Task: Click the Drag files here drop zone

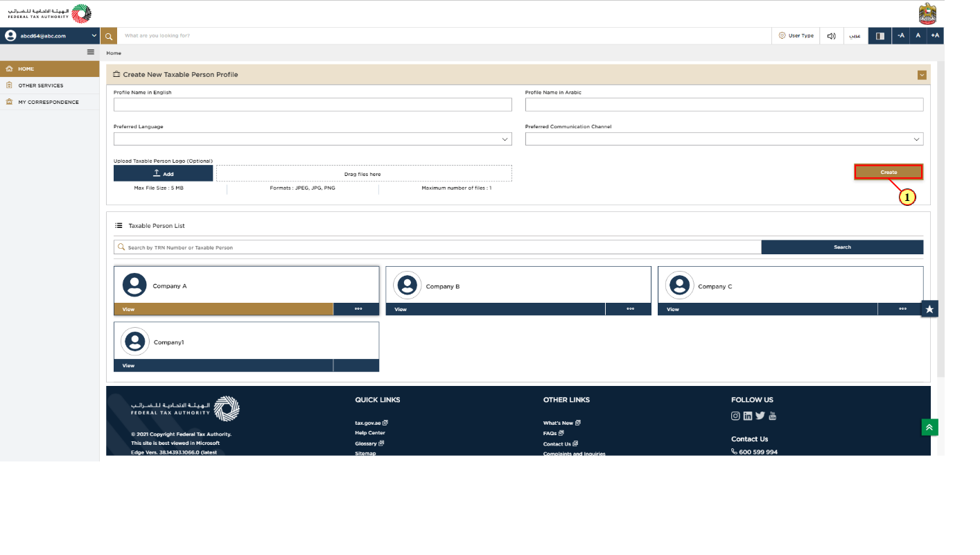Action: coord(364,173)
